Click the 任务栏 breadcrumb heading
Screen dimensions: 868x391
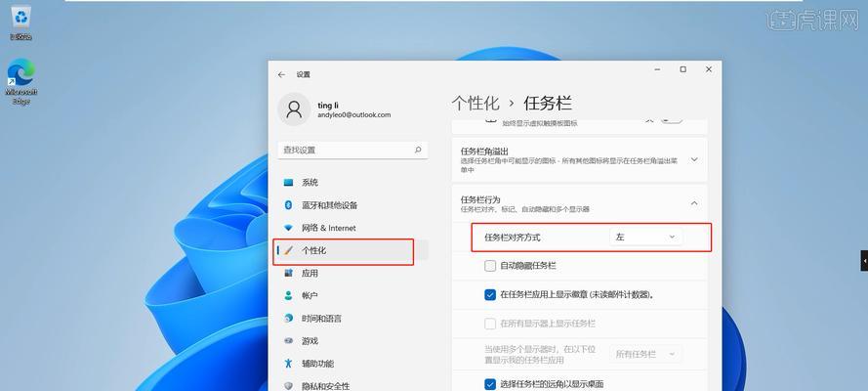click(x=548, y=104)
